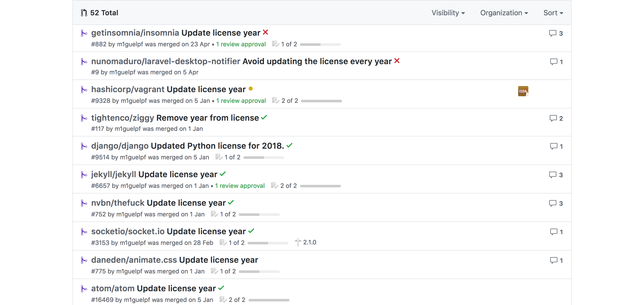Open 'Update license year' PR for insomnia
The width and height of the screenshot is (644, 305).
221,33
